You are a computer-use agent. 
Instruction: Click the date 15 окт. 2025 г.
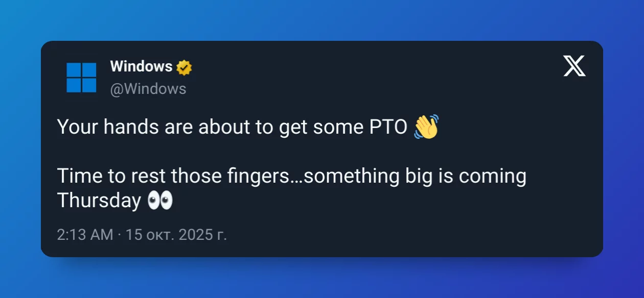point(176,235)
